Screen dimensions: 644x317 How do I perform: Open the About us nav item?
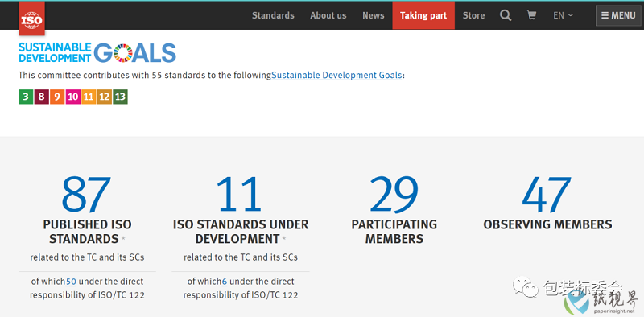tap(328, 15)
